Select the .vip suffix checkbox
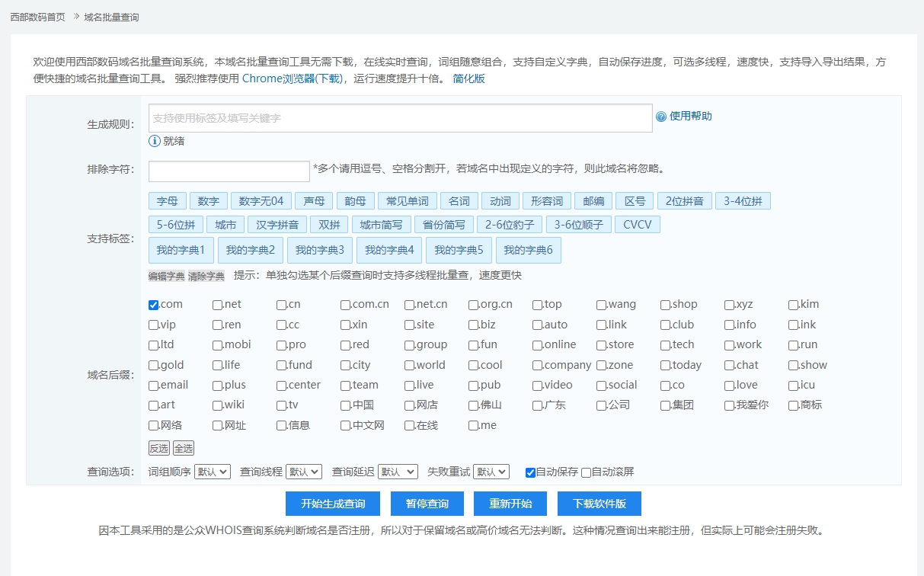Image resolution: width=924 pixels, height=576 pixels. [x=153, y=325]
